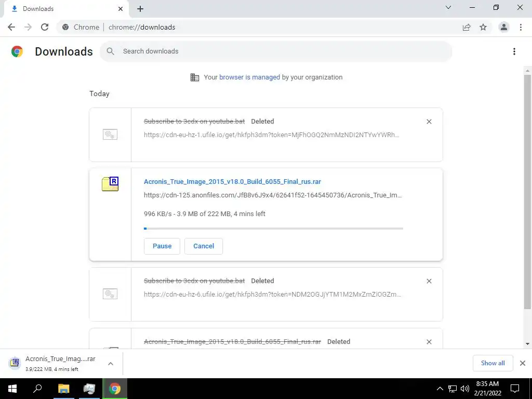Open Downloads page more actions menu
Image resolution: width=532 pixels, height=399 pixels.
pos(514,51)
